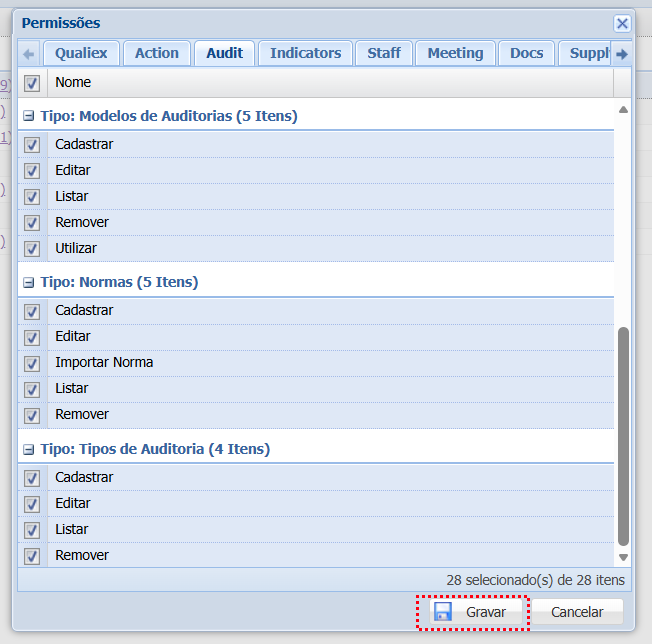Click scrollbar up arrow in list
This screenshot has width=652, height=644.
pos(624,109)
